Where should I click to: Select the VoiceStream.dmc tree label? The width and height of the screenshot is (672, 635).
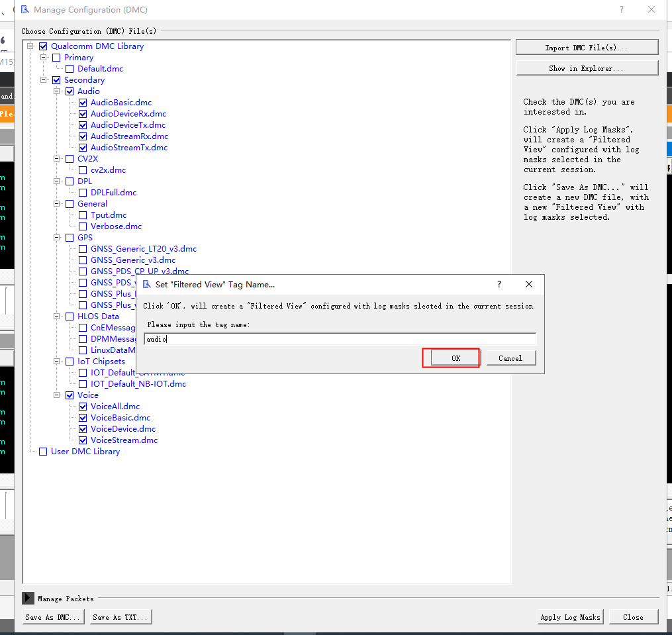[124, 440]
